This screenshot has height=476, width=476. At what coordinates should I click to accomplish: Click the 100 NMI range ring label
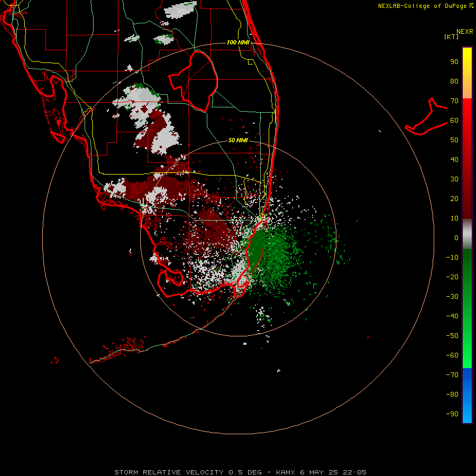pos(238,42)
